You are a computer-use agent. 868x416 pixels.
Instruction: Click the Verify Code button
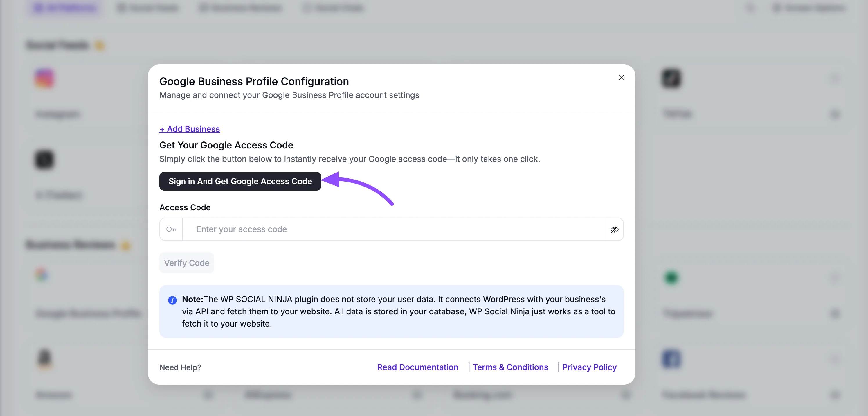click(186, 263)
